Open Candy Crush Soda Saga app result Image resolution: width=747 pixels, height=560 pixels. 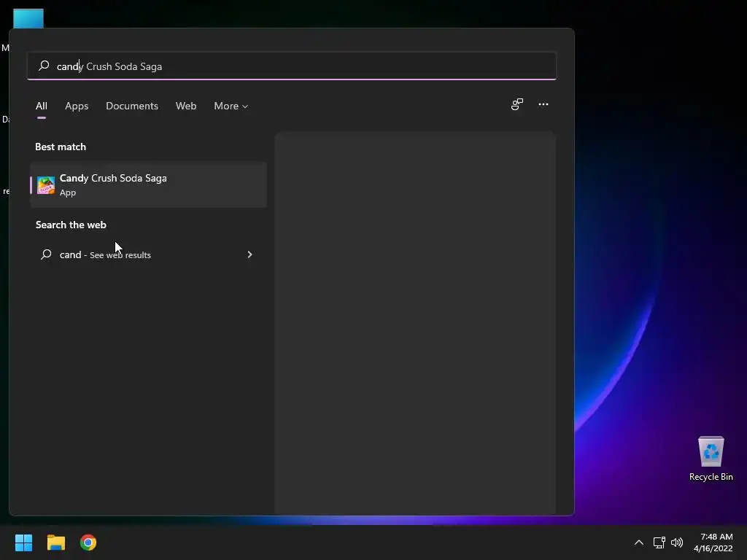coord(148,184)
